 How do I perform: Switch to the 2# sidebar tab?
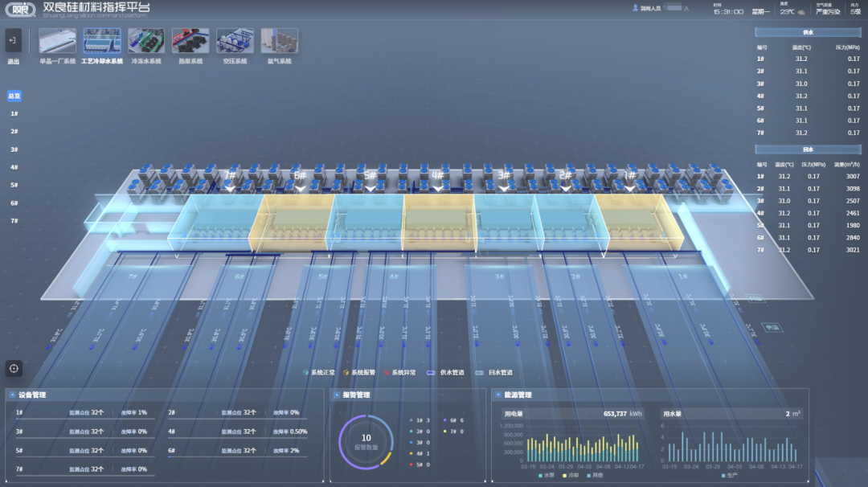14,131
